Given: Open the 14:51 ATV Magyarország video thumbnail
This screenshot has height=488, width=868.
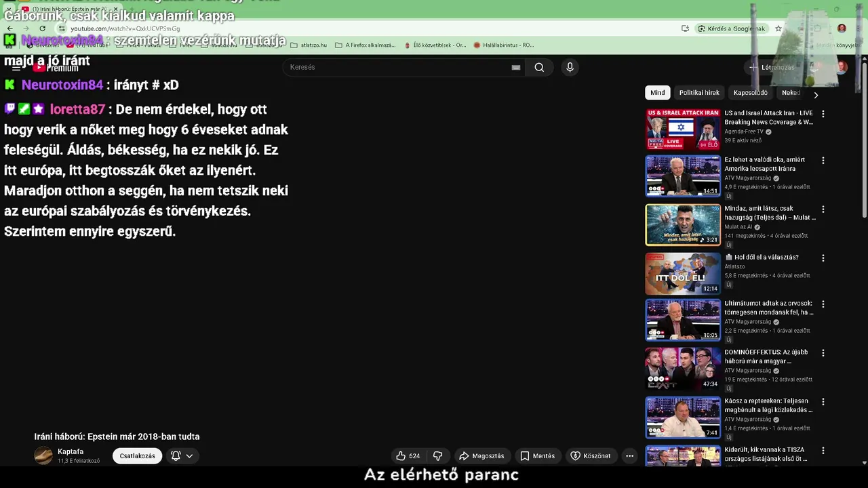Looking at the screenshot, I should (683, 176).
